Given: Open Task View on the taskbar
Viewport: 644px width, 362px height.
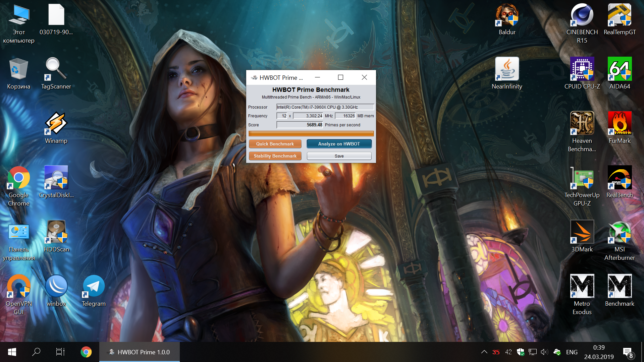Looking at the screenshot, I should [x=60, y=352].
